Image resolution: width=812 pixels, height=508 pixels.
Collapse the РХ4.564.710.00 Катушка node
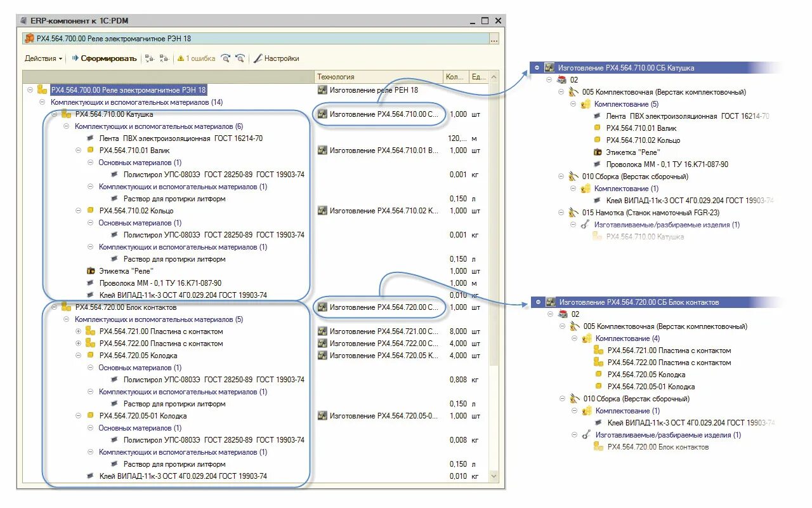[x=55, y=114]
